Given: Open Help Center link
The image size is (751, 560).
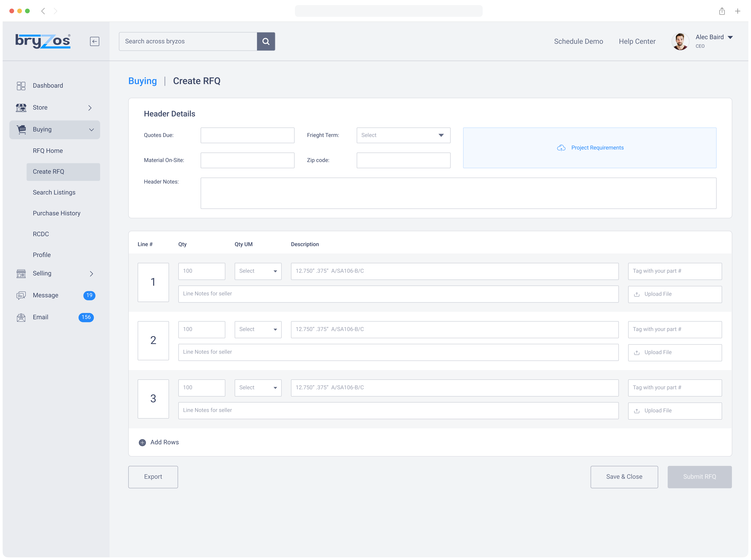Looking at the screenshot, I should [637, 41].
